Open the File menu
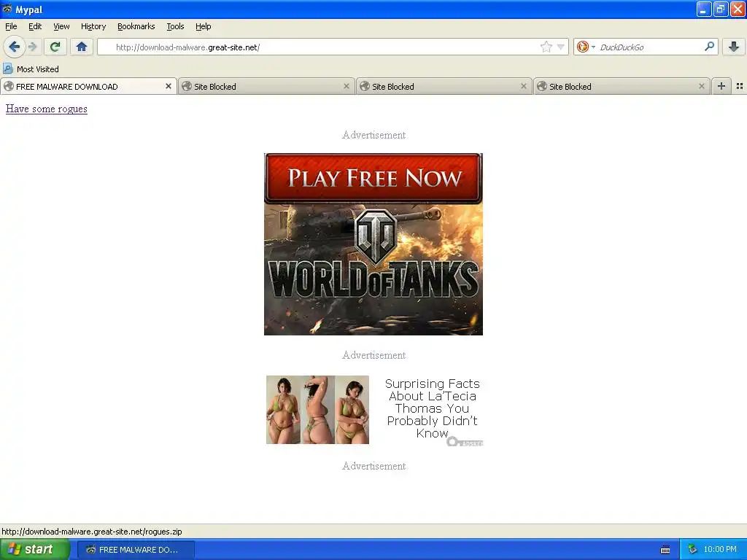Image resolution: width=747 pixels, height=560 pixels. [11, 26]
